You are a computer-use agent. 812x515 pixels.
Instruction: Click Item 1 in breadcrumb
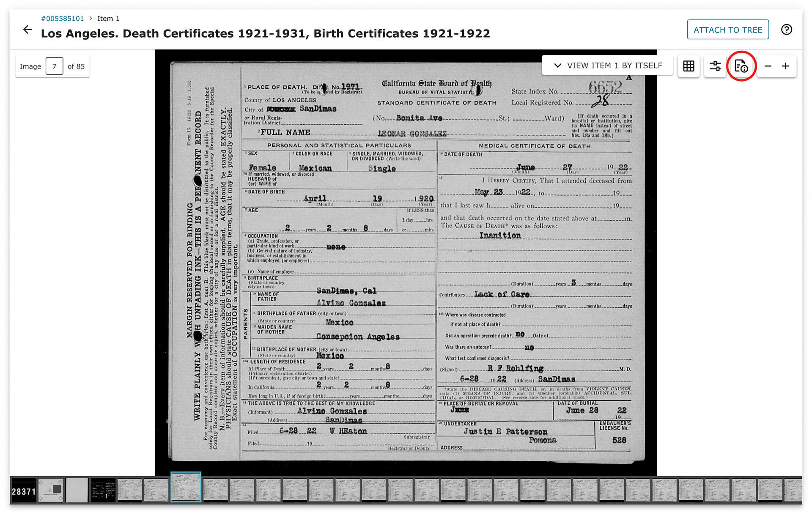tap(108, 19)
